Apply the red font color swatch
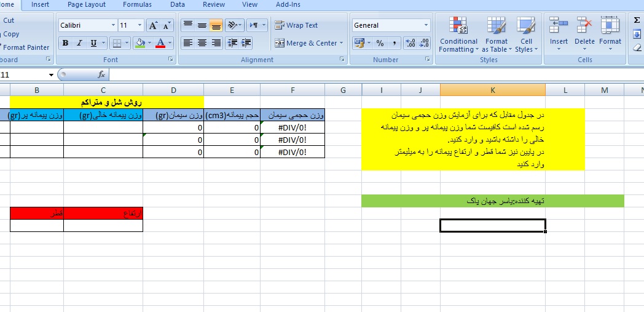 pos(160,43)
